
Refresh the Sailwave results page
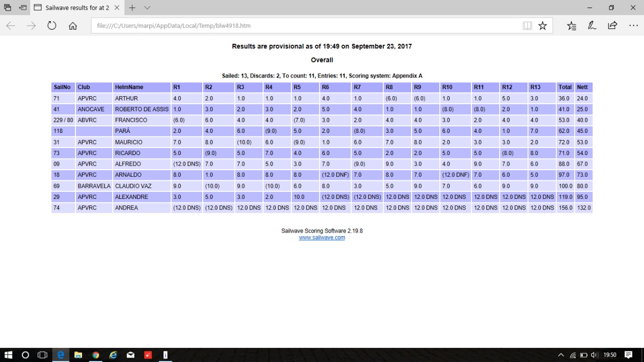pos(52,26)
